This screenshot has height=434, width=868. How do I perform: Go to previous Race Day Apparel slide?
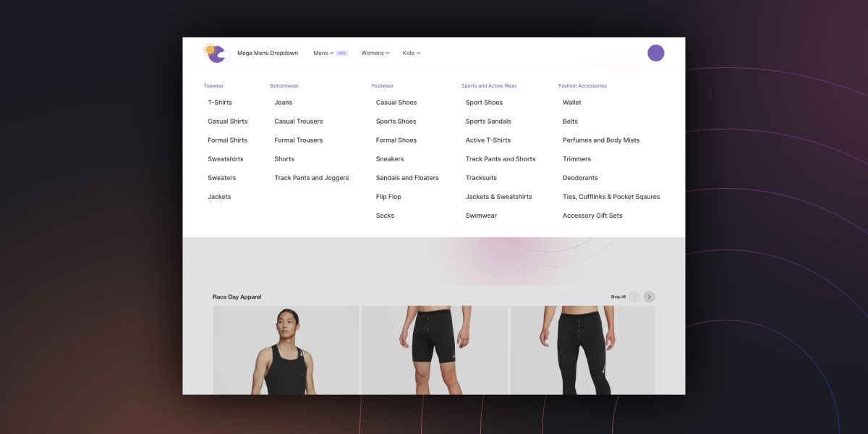coord(634,297)
